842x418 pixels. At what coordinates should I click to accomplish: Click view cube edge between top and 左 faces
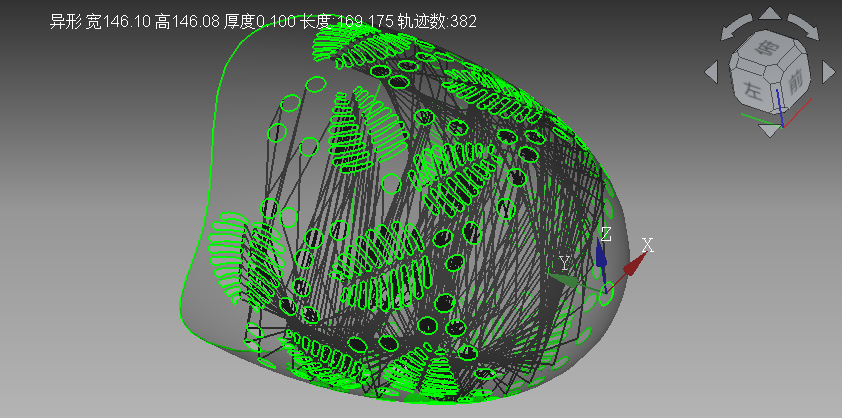tap(748, 68)
